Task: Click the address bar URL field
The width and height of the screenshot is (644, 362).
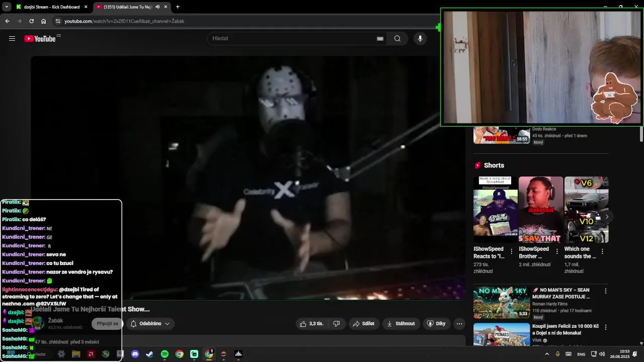Action: (x=247, y=21)
